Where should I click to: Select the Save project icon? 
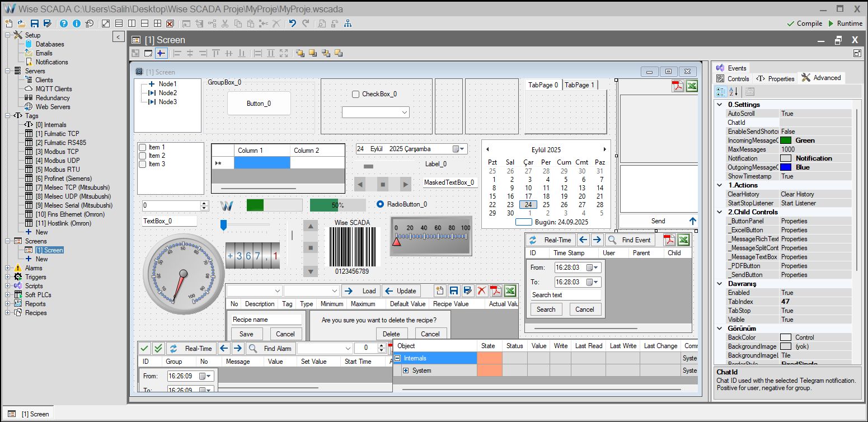click(x=35, y=23)
